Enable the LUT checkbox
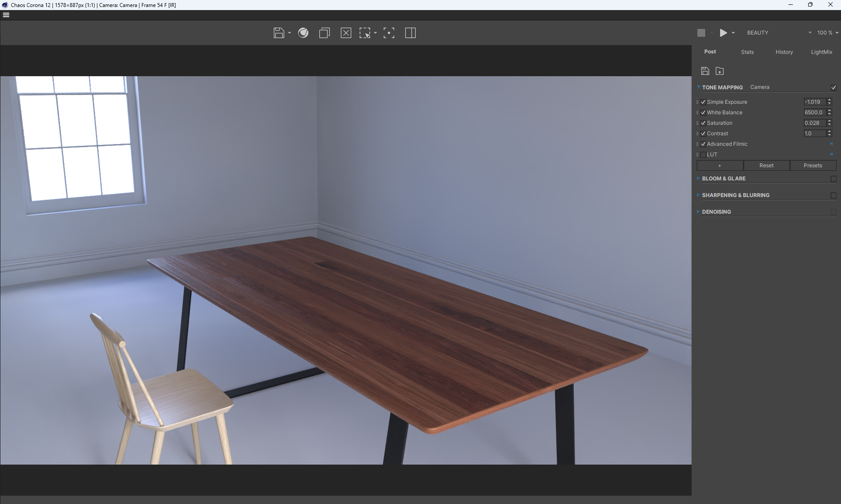The width and height of the screenshot is (841, 504). 703,155
